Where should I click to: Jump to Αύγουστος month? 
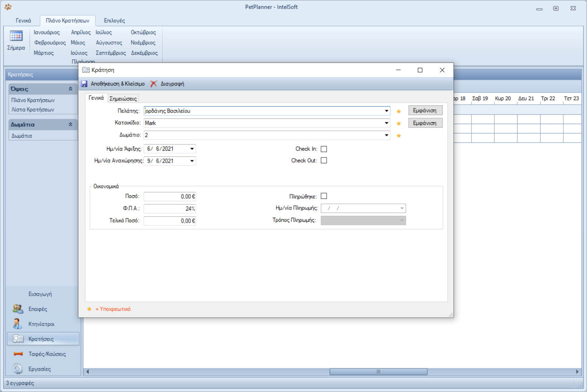[109, 43]
